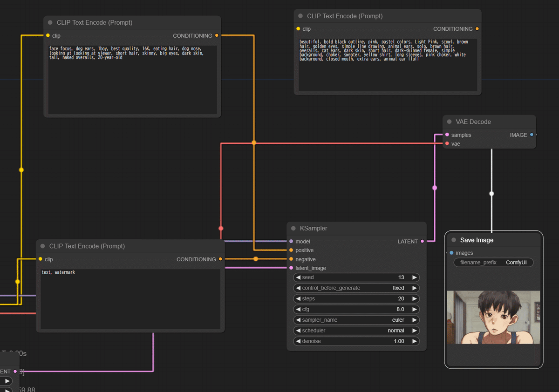This screenshot has height=392, width=559.
Task: Click the IMAGE output port on VAE Decode
Action: coord(532,135)
